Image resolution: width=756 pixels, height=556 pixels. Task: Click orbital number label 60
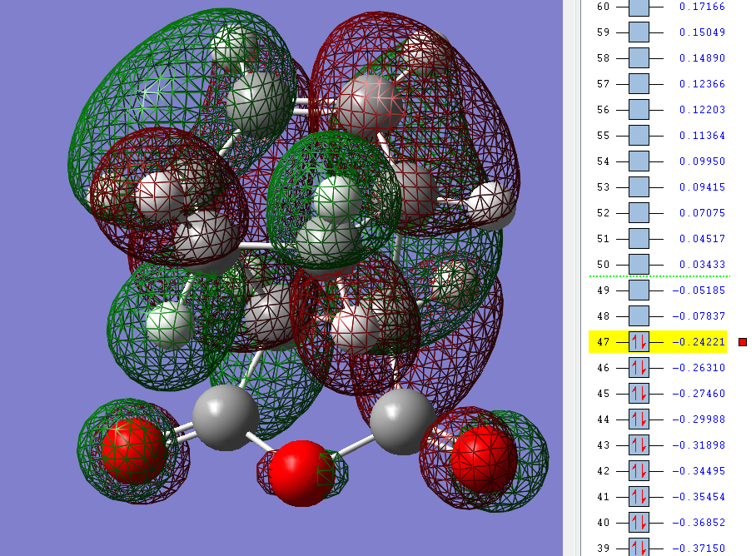(x=603, y=7)
